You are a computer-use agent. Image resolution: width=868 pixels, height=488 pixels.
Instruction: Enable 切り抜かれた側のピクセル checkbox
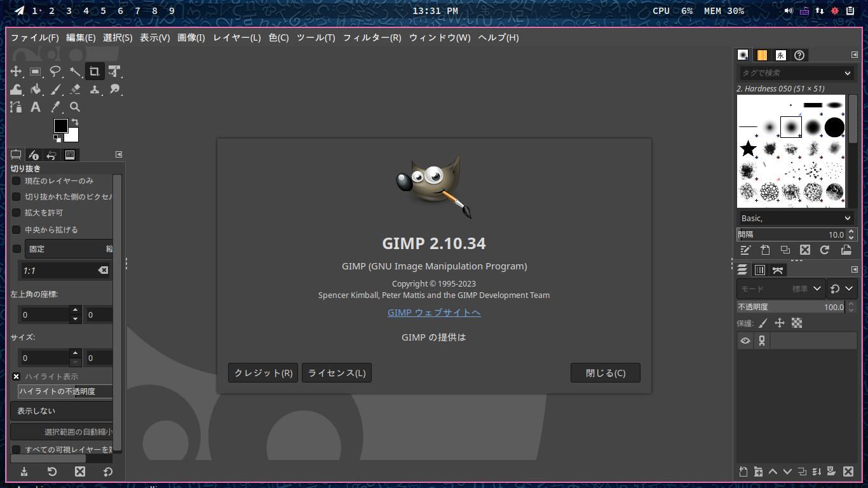(17, 197)
